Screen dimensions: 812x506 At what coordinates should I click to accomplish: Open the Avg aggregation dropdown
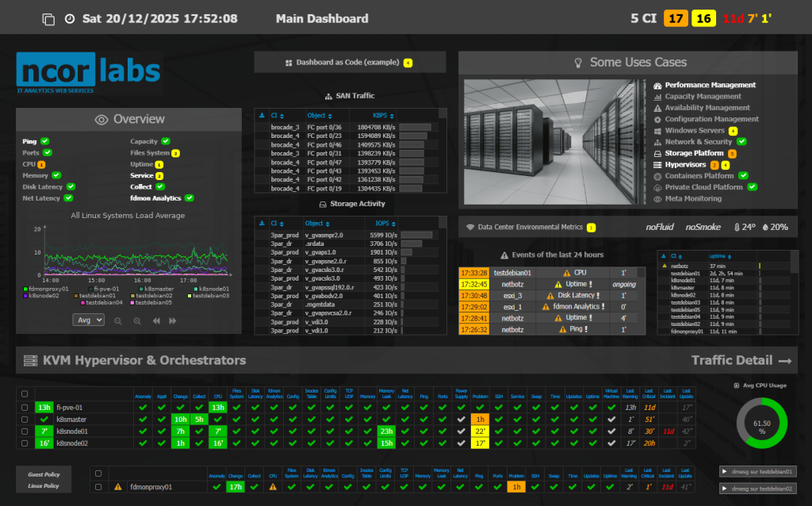[88, 320]
